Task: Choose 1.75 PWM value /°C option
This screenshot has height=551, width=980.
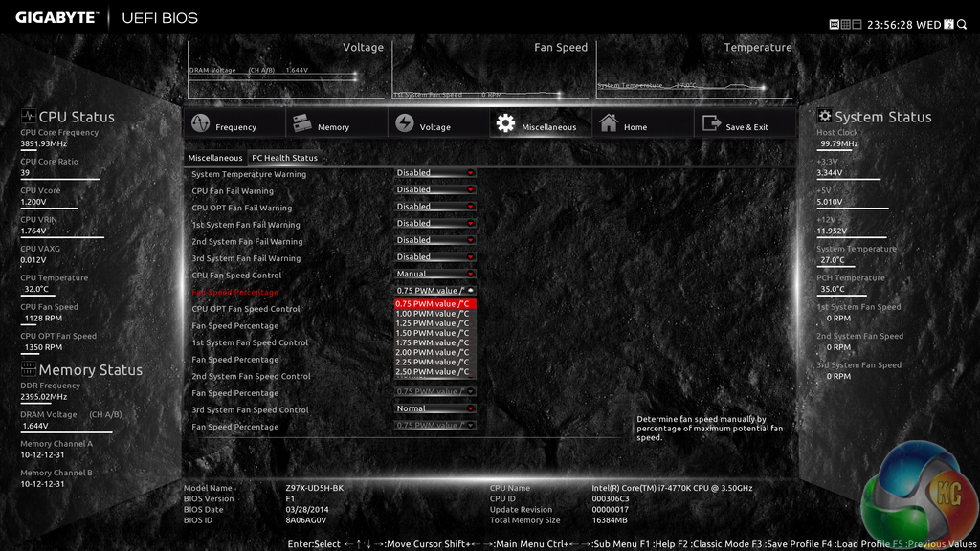Action: (435, 342)
